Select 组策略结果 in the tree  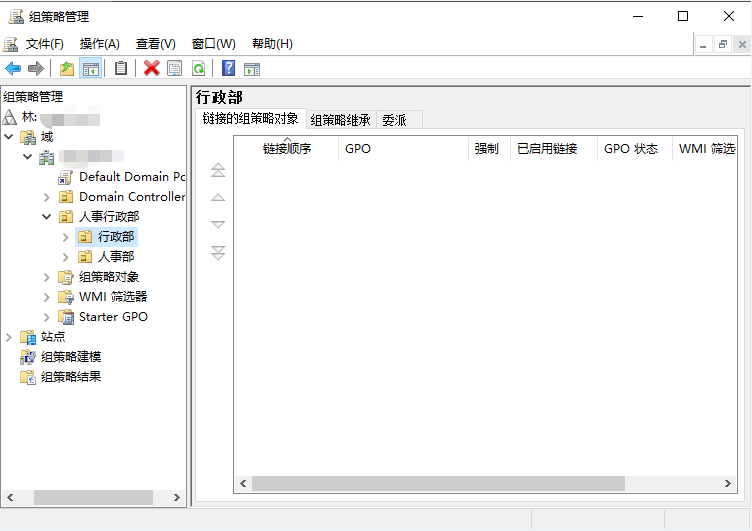click(71, 377)
